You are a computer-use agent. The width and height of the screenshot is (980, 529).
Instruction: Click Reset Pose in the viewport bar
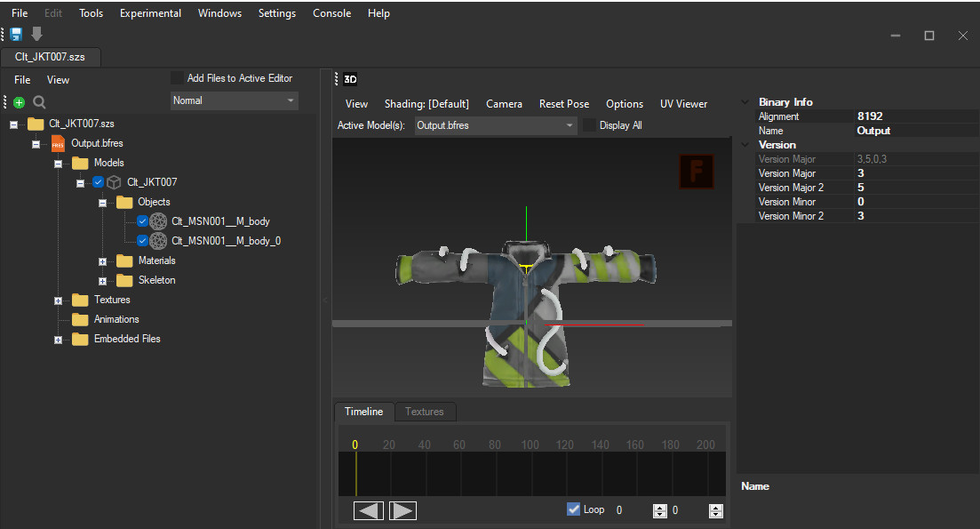564,104
